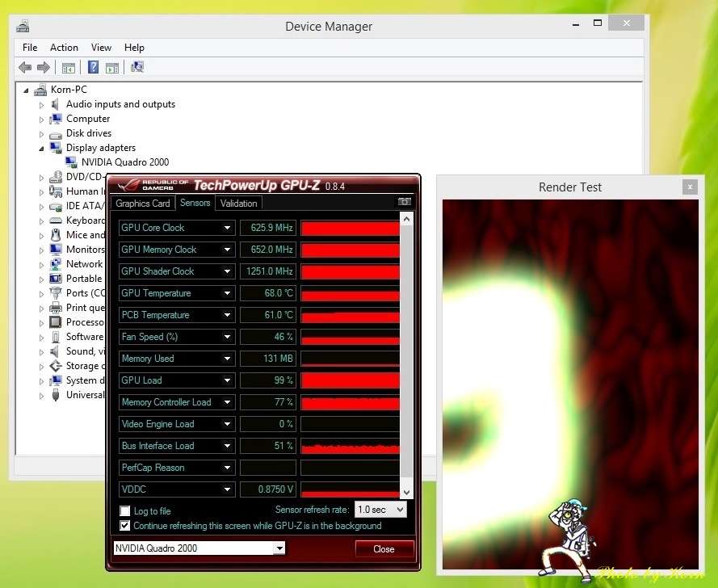The height and width of the screenshot is (588, 718).
Task: Open the GPU Core Clock sensor dropdown
Action: [x=227, y=228]
